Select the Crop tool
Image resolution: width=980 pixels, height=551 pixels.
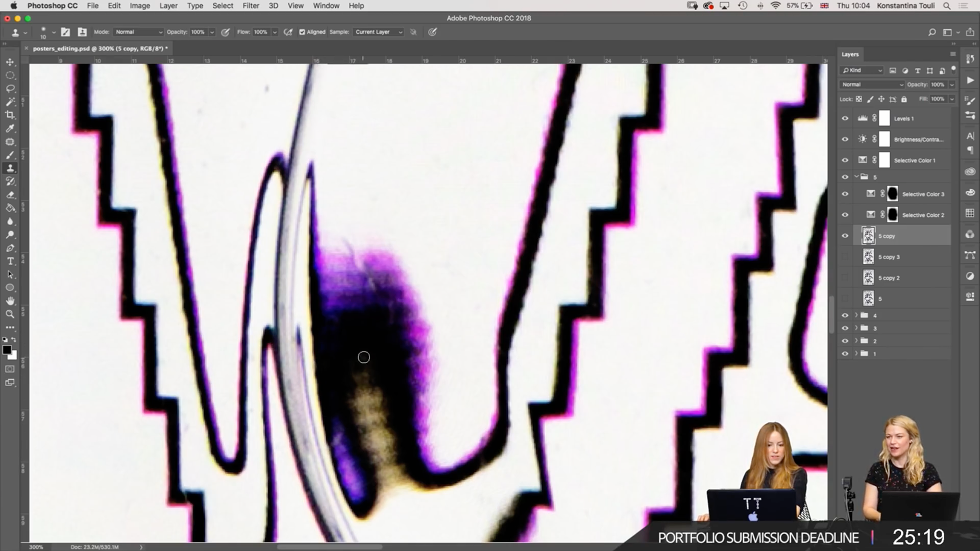(x=10, y=115)
